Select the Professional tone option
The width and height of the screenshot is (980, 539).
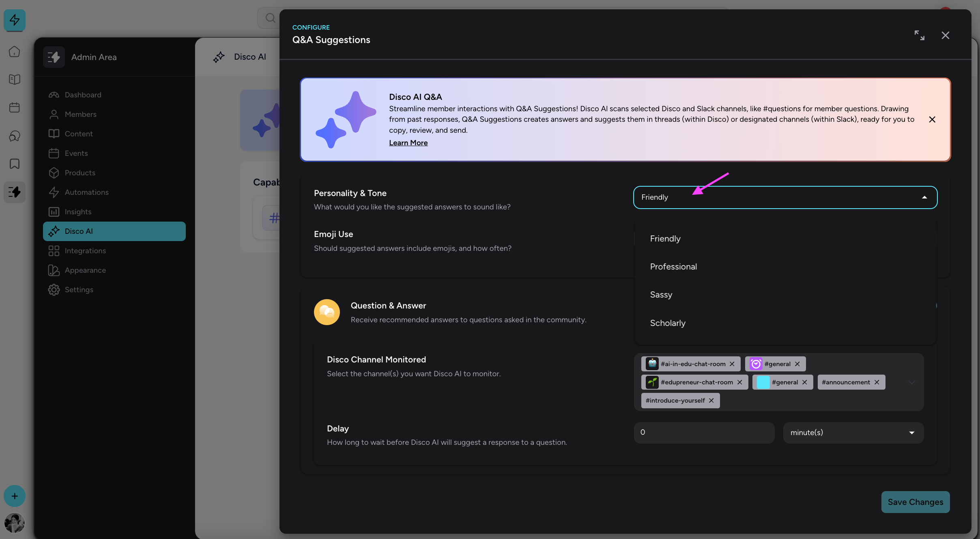coord(673,267)
